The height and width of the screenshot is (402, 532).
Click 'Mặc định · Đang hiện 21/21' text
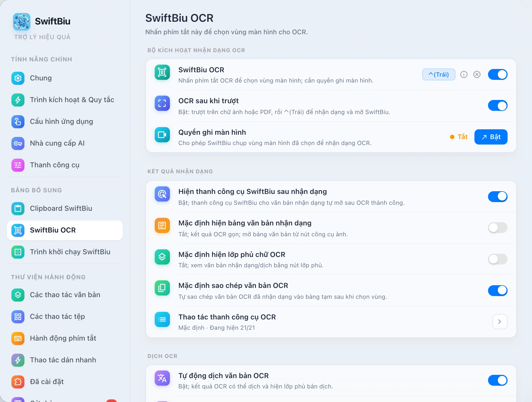217,328
